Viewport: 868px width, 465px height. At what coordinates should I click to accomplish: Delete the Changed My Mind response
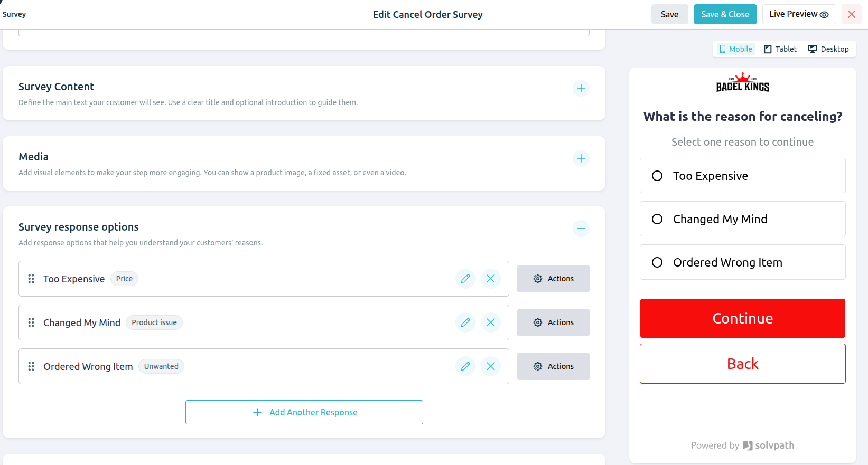pyautogui.click(x=491, y=322)
